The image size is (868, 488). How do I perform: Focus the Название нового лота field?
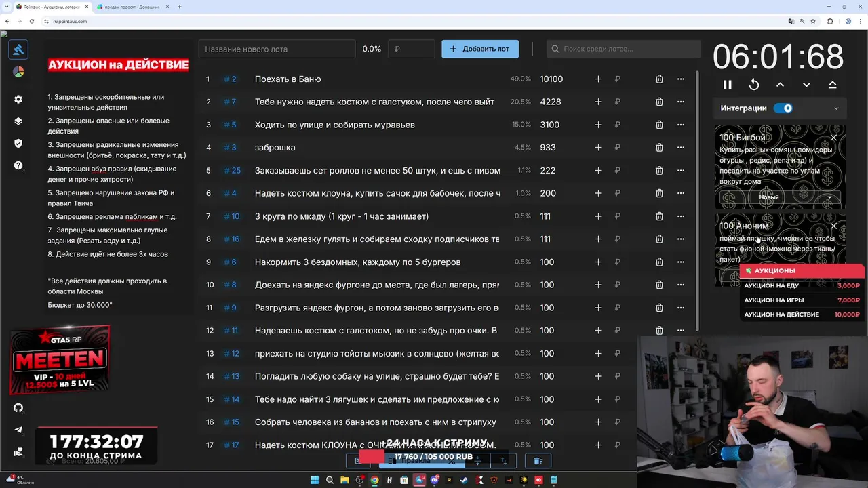[277, 49]
